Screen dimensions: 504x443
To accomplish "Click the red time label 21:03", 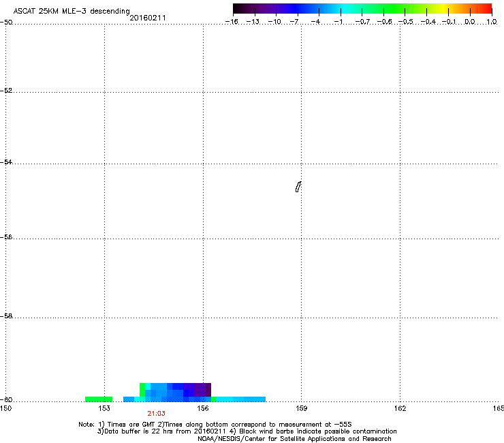I will 156,414.
